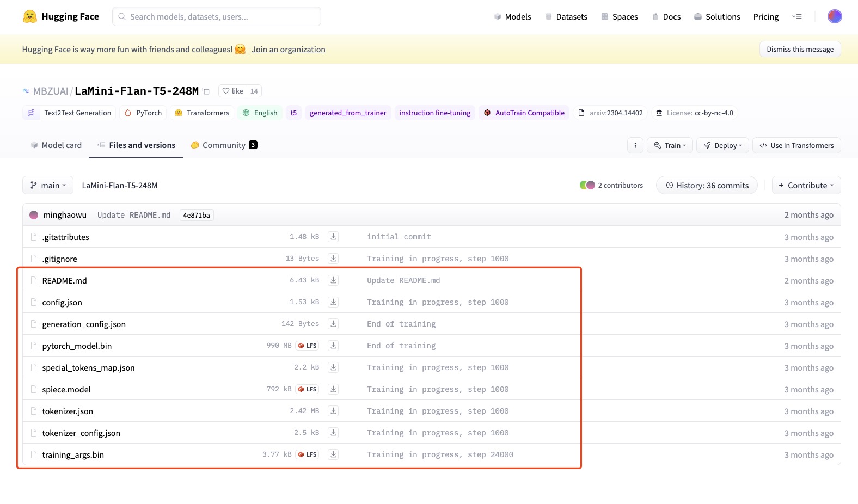
Task: Select the Text2Text Generation tag
Action: 69,113
